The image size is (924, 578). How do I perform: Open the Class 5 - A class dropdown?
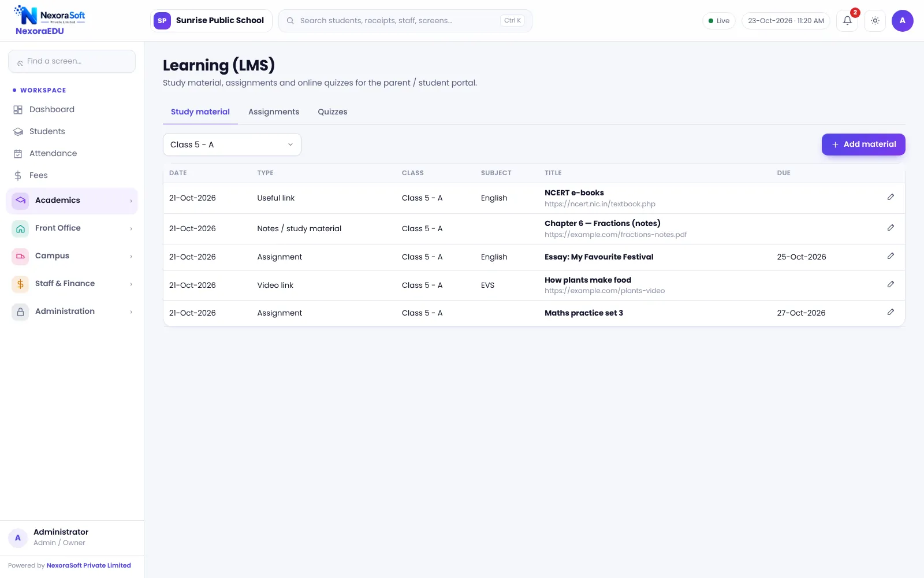[232, 144]
